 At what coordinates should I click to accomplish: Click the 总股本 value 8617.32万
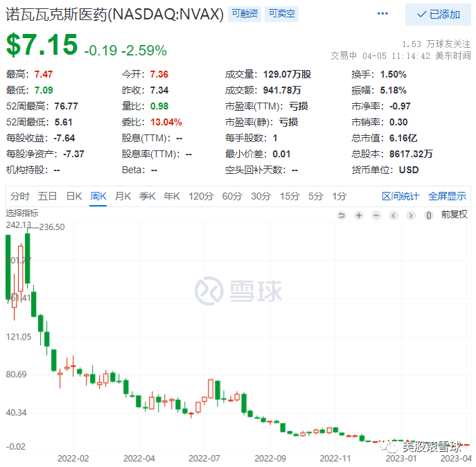411,154
